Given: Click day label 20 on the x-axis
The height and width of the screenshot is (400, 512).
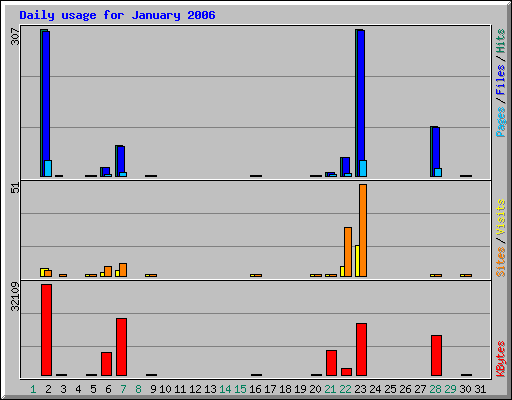Looking at the screenshot, I should coord(315,389).
